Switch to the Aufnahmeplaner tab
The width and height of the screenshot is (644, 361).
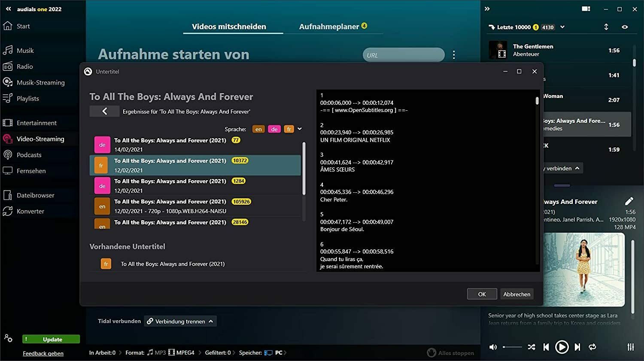tap(329, 27)
